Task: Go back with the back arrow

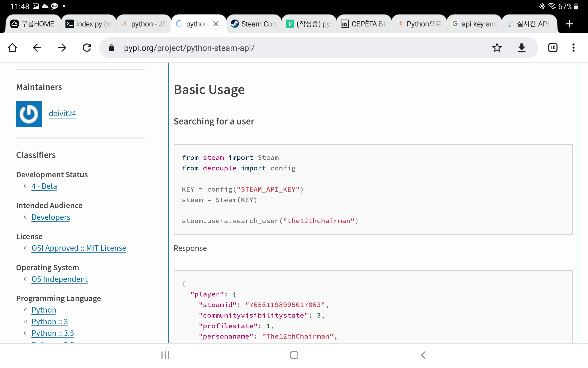Action: click(37, 48)
